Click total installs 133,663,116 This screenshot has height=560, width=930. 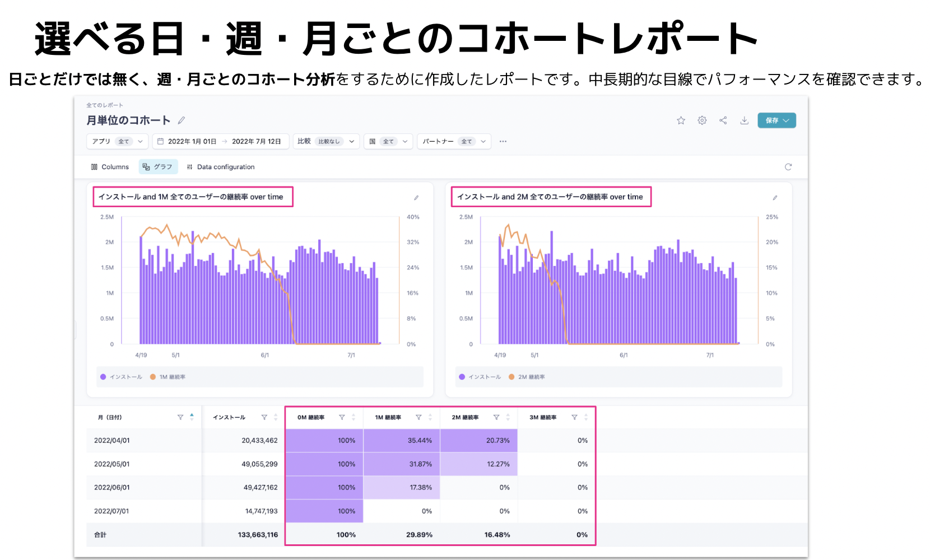tap(258, 535)
